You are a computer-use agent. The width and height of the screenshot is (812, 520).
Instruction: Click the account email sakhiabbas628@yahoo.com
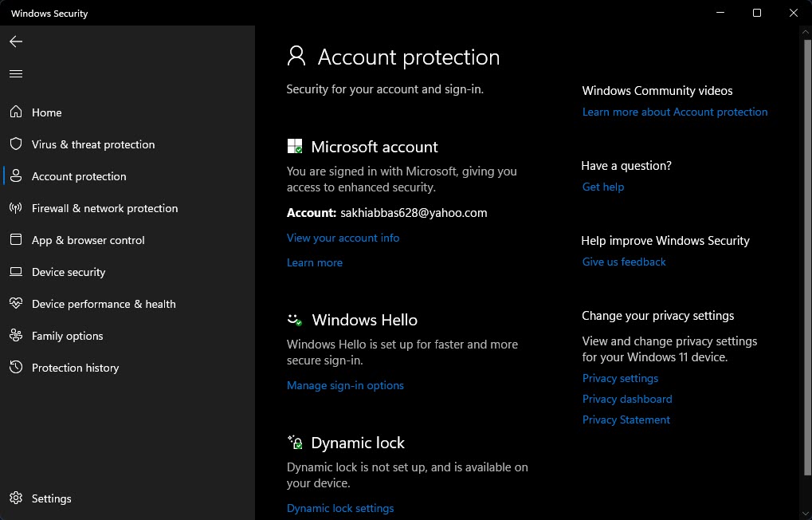click(x=414, y=213)
